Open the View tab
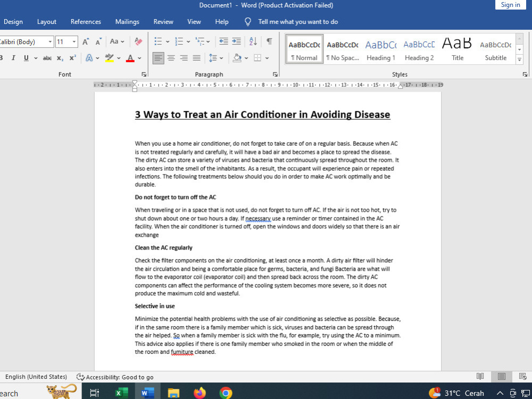The image size is (532, 399). tap(194, 22)
